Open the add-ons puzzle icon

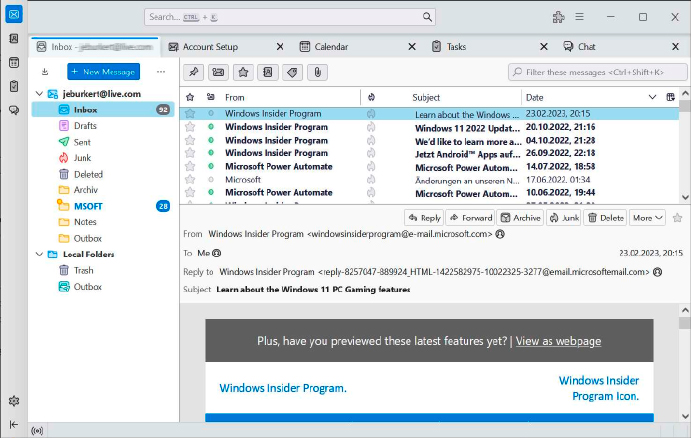pyautogui.click(x=558, y=17)
